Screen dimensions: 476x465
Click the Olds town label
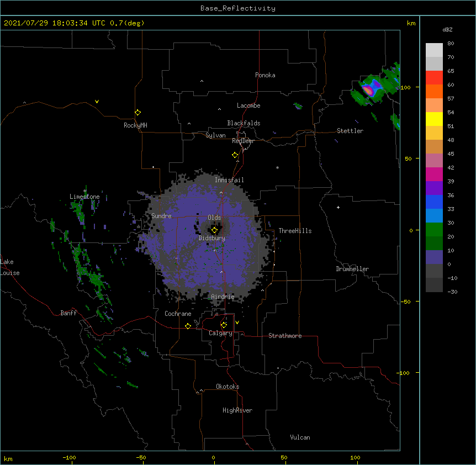(x=214, y=218)
